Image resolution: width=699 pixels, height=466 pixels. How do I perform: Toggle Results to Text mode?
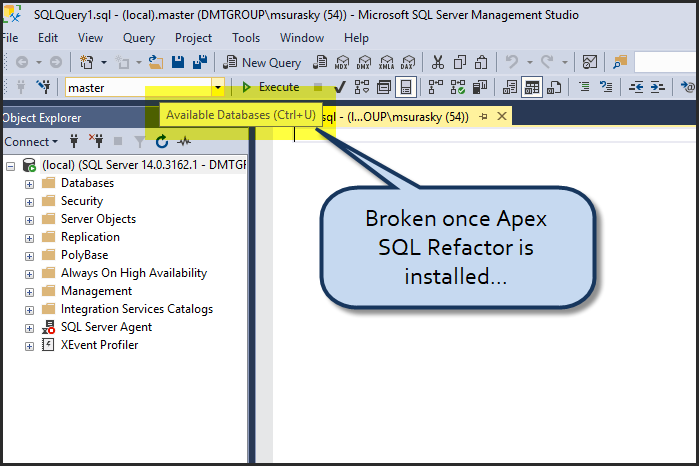[x=510, y=87]
